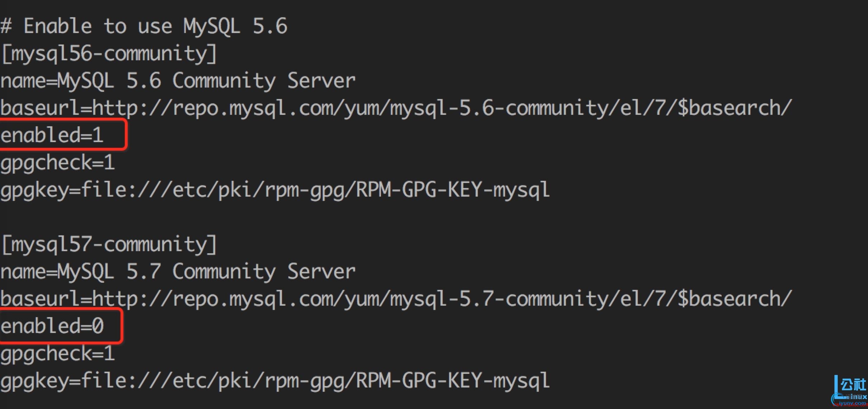Viewport: 868px width, 409px height.
Task: Click gpgcheck=1 under the mysql56 section
Action: click(57, 163)
